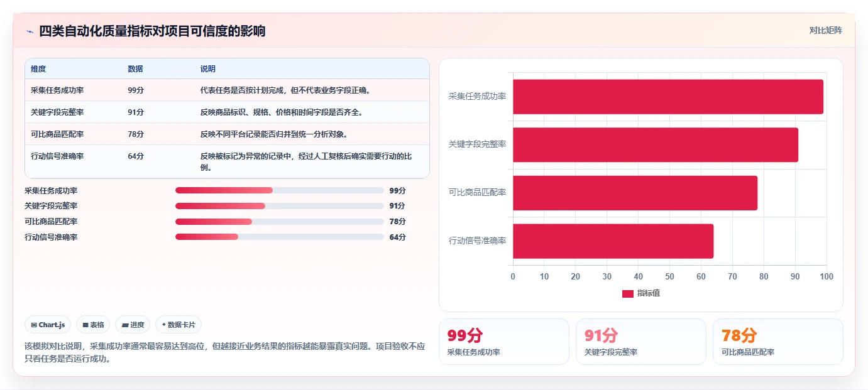Select the 数据卡片 tag chip
Viewport: 868px width, 390px height.
pyautogui.click(x=179, y=325)
